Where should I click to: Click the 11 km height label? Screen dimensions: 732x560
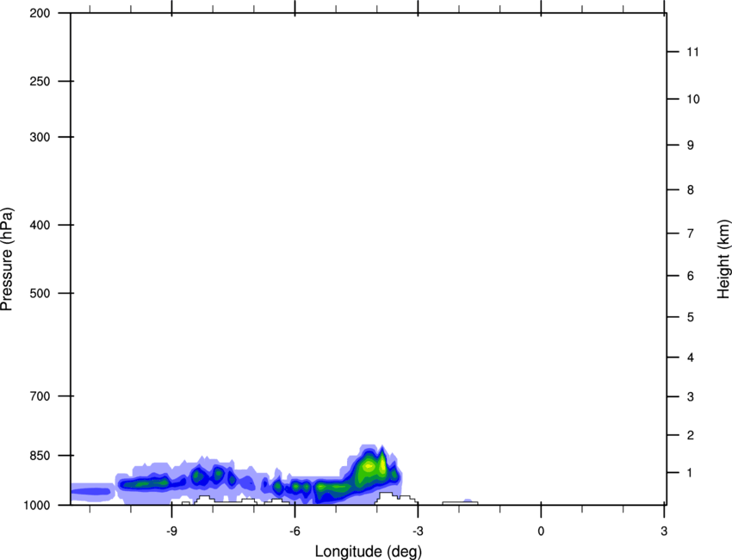pyautogui.click(x=692, y=52)
